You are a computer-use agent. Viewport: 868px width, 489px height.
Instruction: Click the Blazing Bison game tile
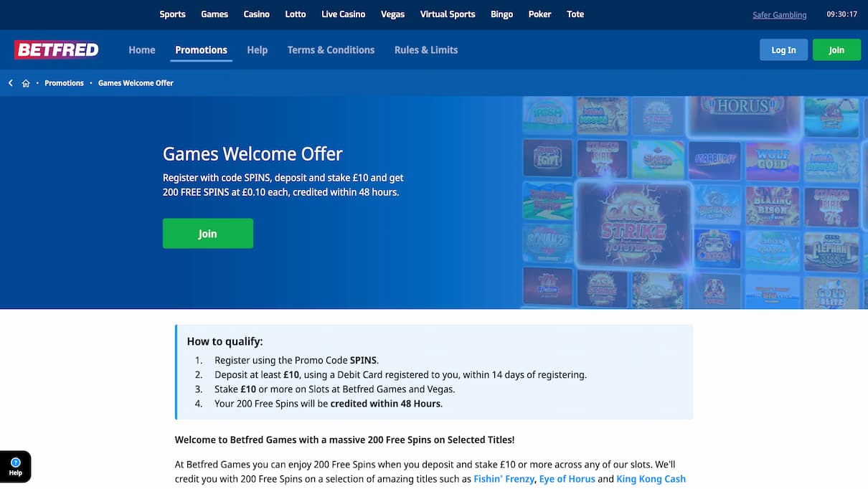click(772, 206)
